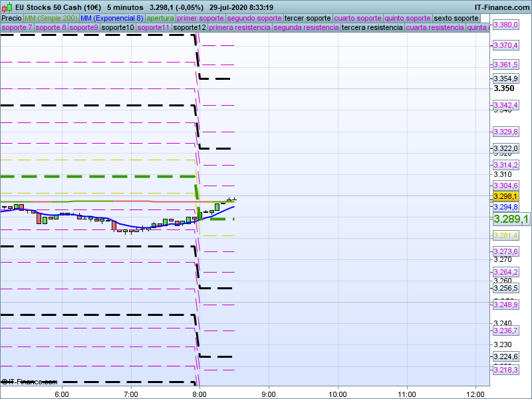The width and height of the screenshot is (532, 399).
Task: Select the primera resistencia label
Action: click(x=239, y=28)
